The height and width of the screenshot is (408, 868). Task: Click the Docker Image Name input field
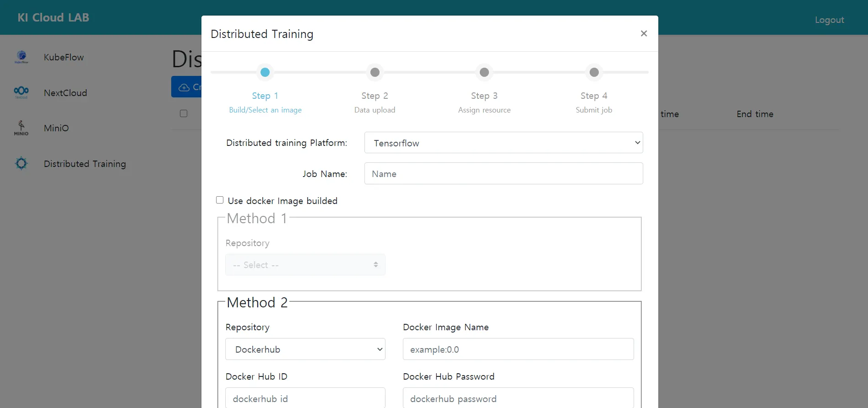coord(518,349)
